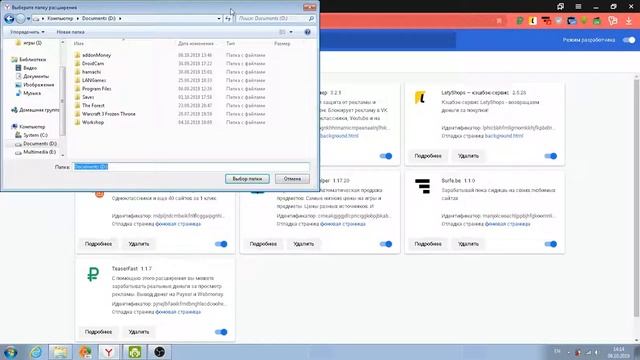This screenshot has width=640, height=360.
Task: Click Удалить on the TeaserFast card
Action: pos(139,332)
